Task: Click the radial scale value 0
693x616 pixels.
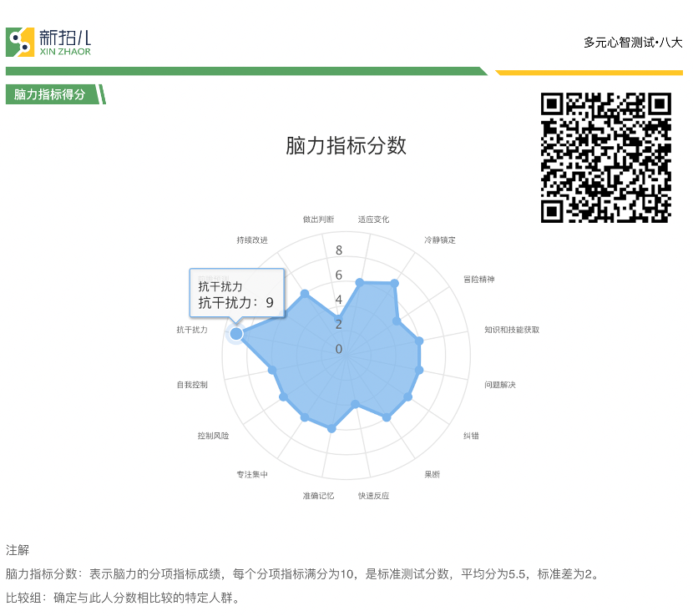Action: tap(338, 349)
